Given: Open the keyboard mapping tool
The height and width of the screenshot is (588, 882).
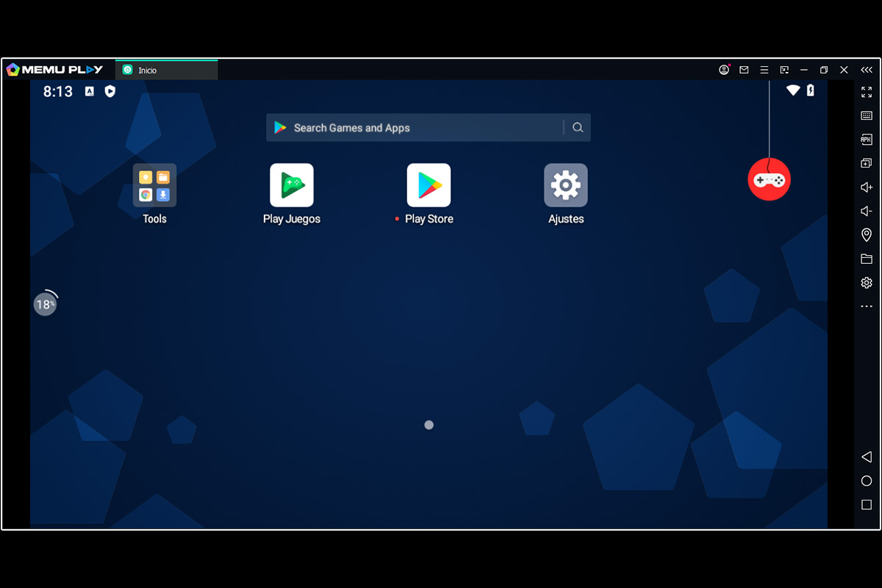Looking at the screenshot, I should (x=867, y=115).
